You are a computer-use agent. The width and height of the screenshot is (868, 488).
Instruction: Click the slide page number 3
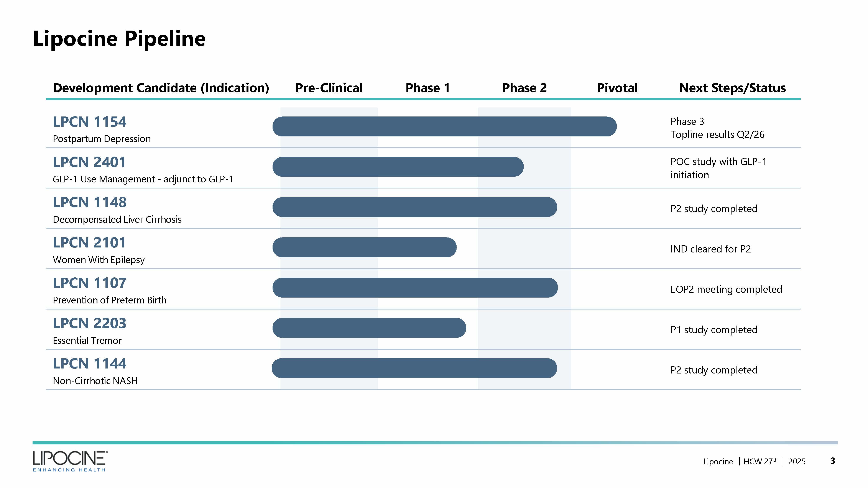click(833, 461)
